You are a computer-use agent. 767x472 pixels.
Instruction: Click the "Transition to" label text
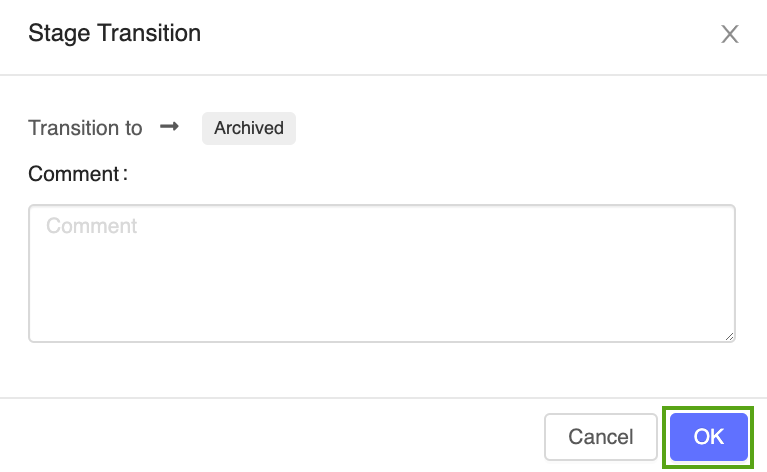(85, 128)
